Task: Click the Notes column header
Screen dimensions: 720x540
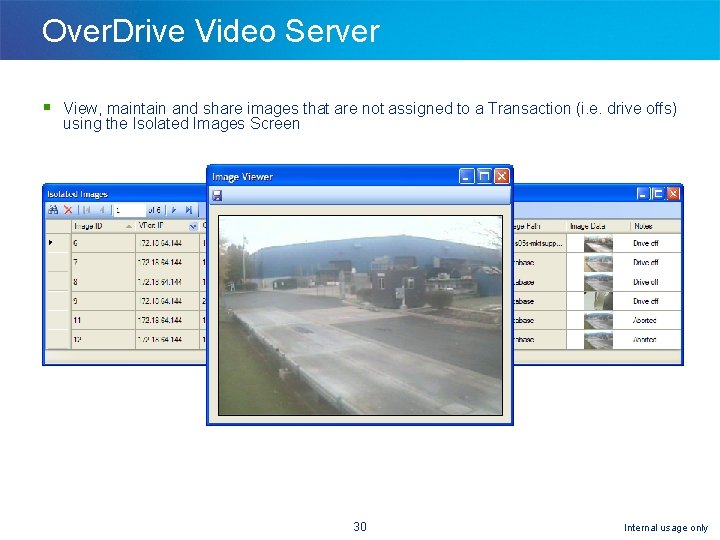Action: click(655, 226)
